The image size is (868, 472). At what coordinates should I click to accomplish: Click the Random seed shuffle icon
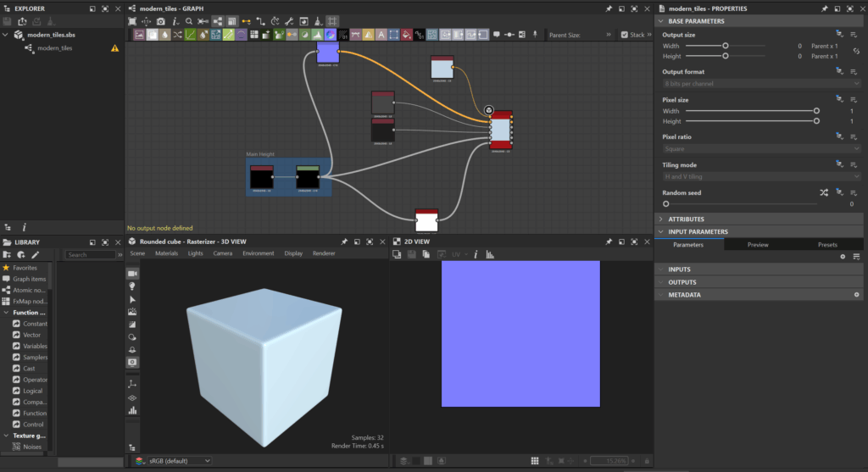click(x=824, y=192)
